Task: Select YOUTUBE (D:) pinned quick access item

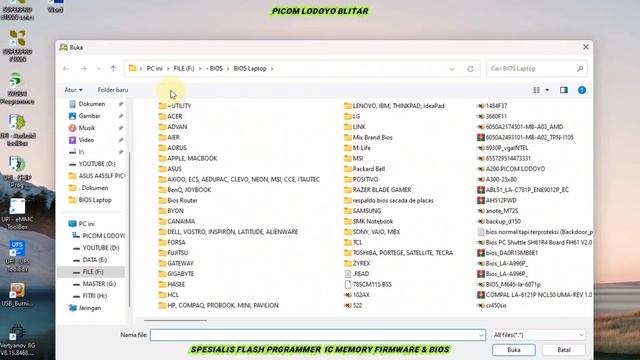Action: coord(97,164)
